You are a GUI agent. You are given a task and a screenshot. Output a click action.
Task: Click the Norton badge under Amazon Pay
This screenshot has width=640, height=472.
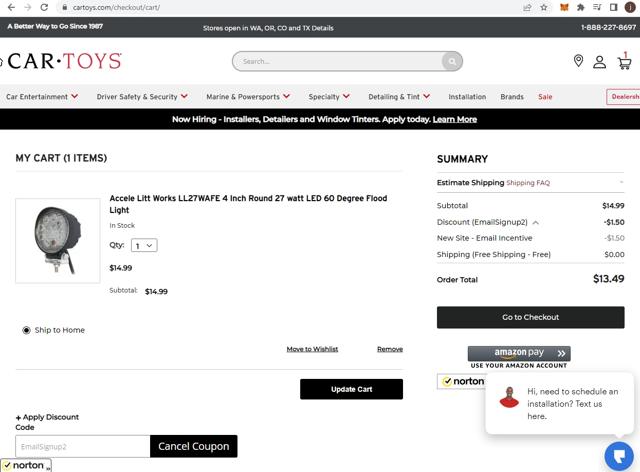click(x=461, y=381)
